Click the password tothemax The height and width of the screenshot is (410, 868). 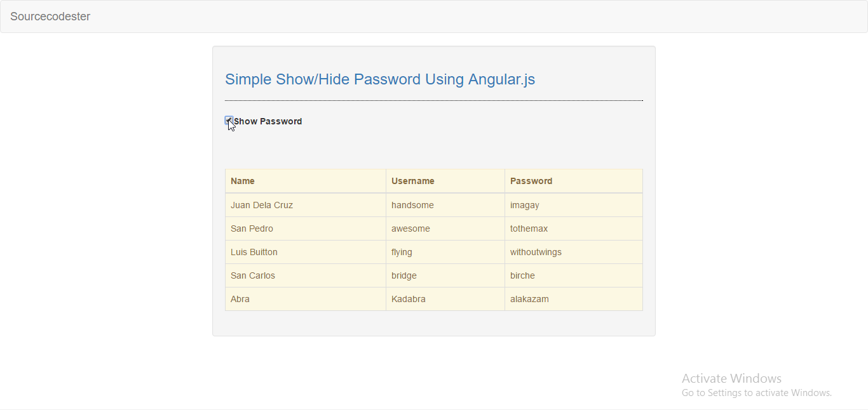point(529,228)
